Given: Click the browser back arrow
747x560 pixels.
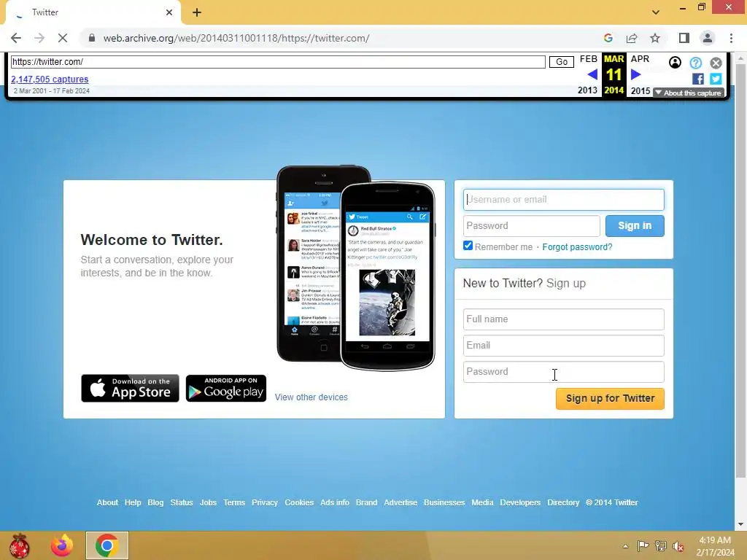Looking at the screenshot, I should tap(16, 38).
